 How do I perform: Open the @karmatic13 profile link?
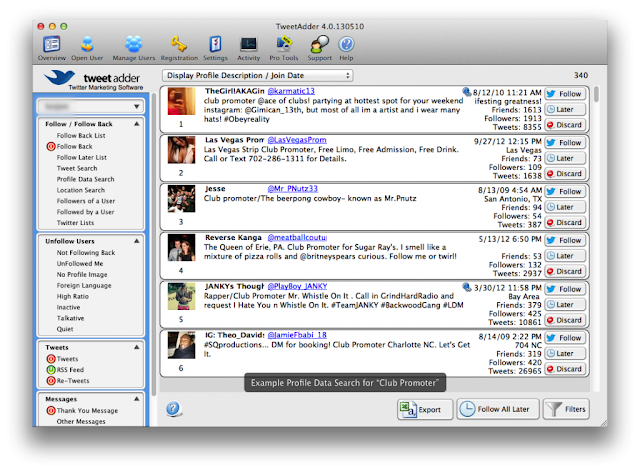pos(291,91)
